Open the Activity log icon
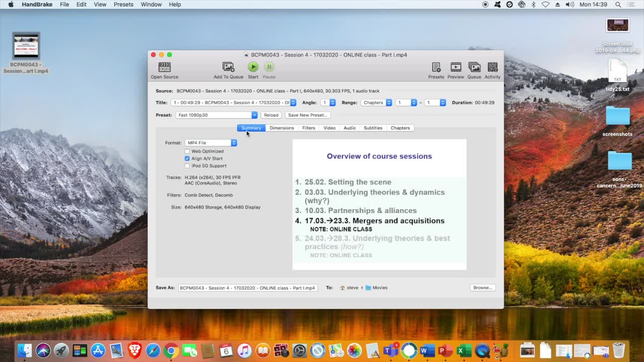644x362 pixels. (x=493, y=67)
